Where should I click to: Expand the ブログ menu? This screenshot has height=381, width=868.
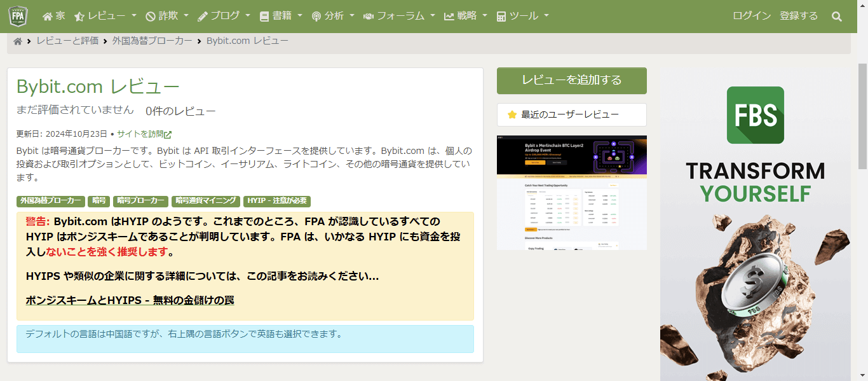[224, 16]
